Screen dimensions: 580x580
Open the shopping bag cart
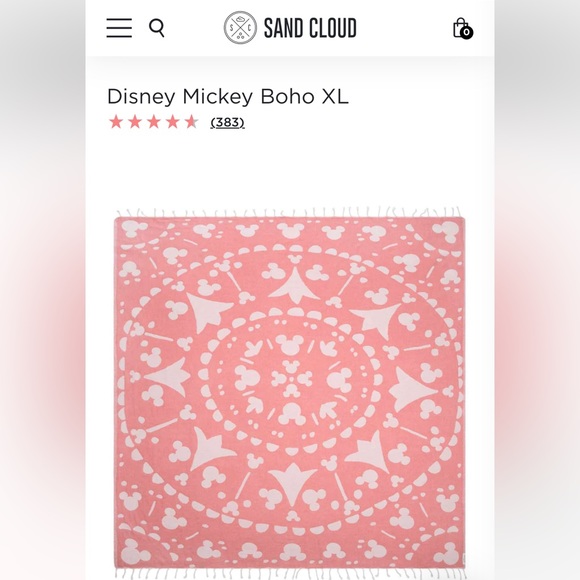pos(463,28)
